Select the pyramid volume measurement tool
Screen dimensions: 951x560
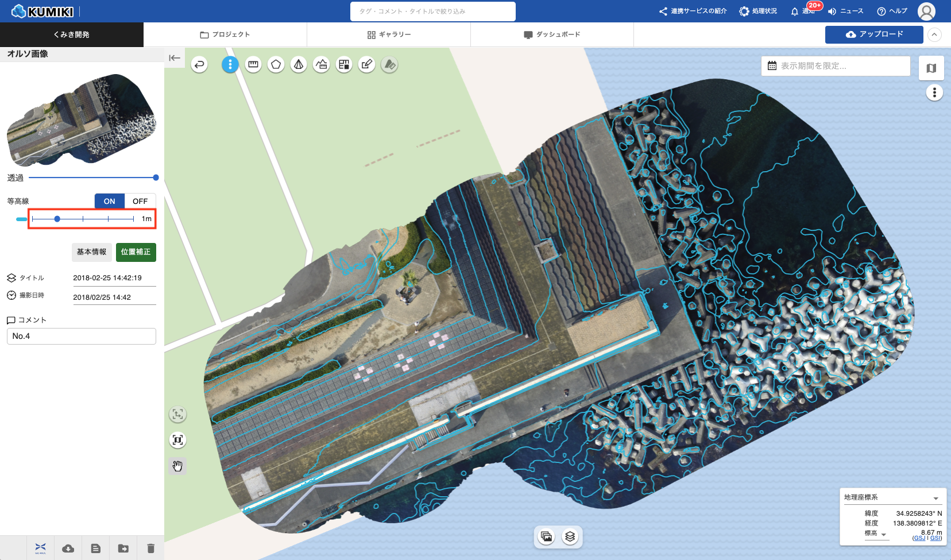point(299,65)
